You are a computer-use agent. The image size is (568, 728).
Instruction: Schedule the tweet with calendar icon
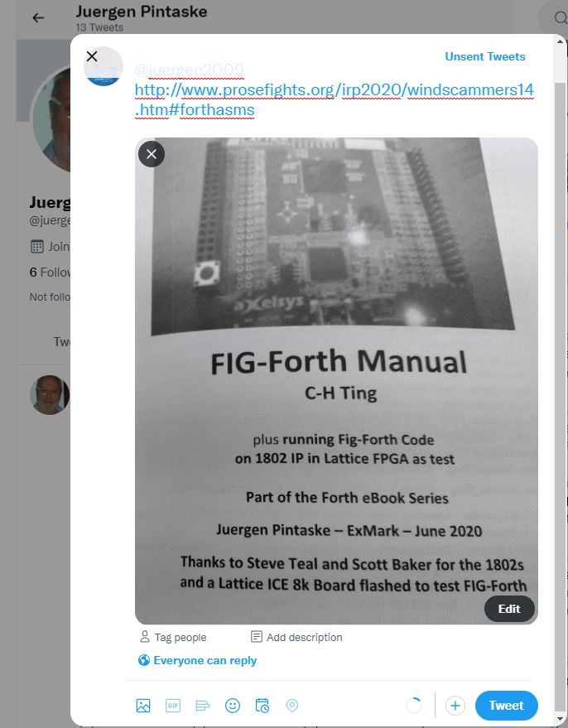(x=262, y=706)
